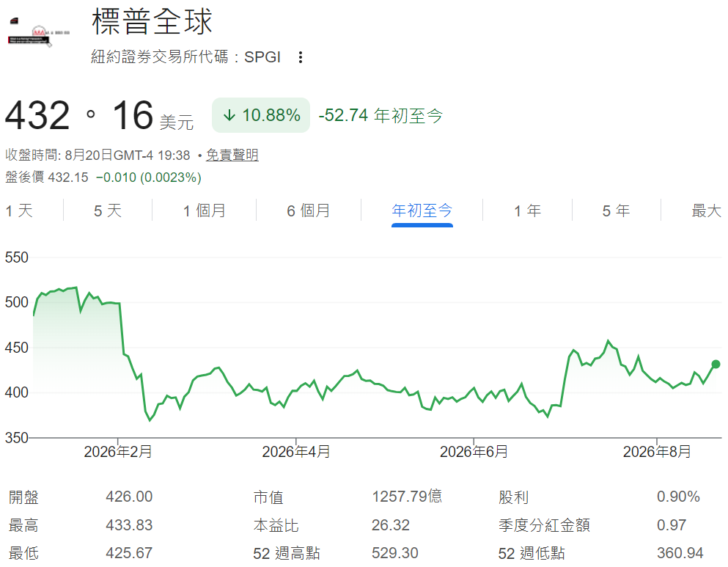Switch to the 最大 range tab
The image size is (728, 567).
706,211
